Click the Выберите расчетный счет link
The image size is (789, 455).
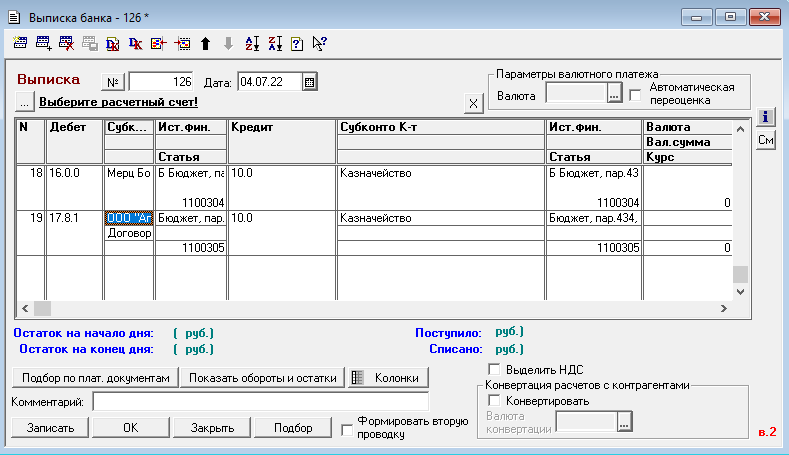(x=118, y=102)
